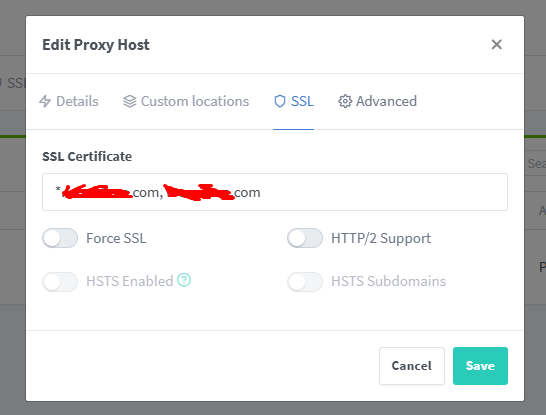
Task: Click the Force SSL label text
Action: coord(116,238)
